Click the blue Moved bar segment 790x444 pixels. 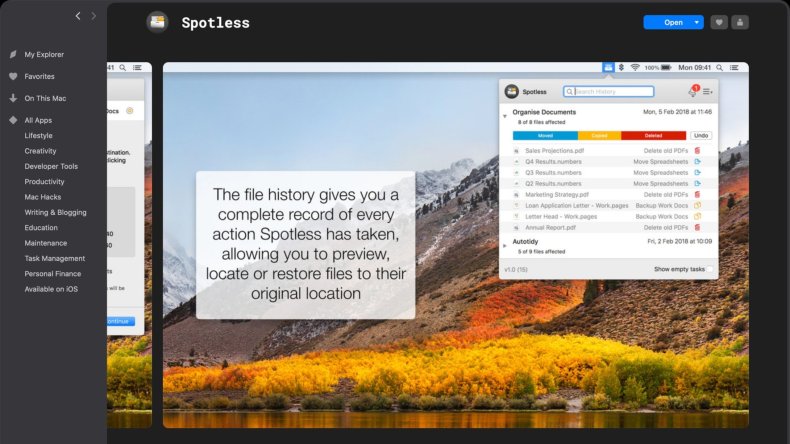[545, 136]
